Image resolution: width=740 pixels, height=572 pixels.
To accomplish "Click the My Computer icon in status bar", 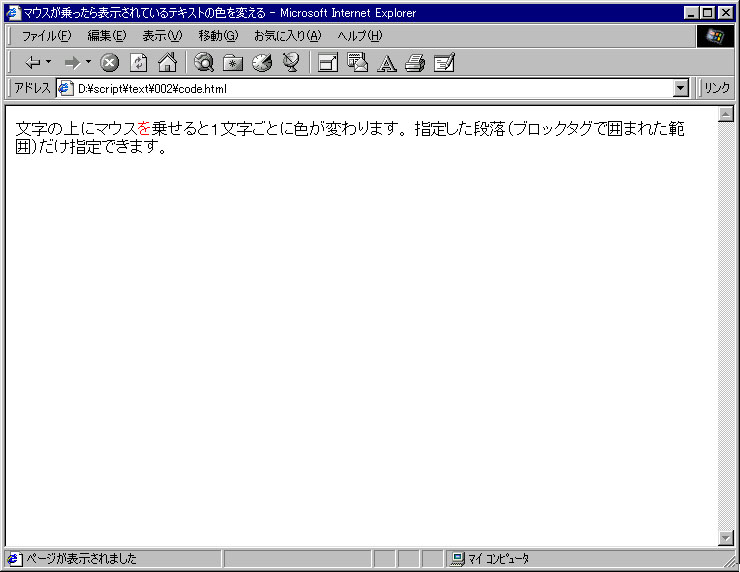I will pyautogui.click(x=457, y=559).
